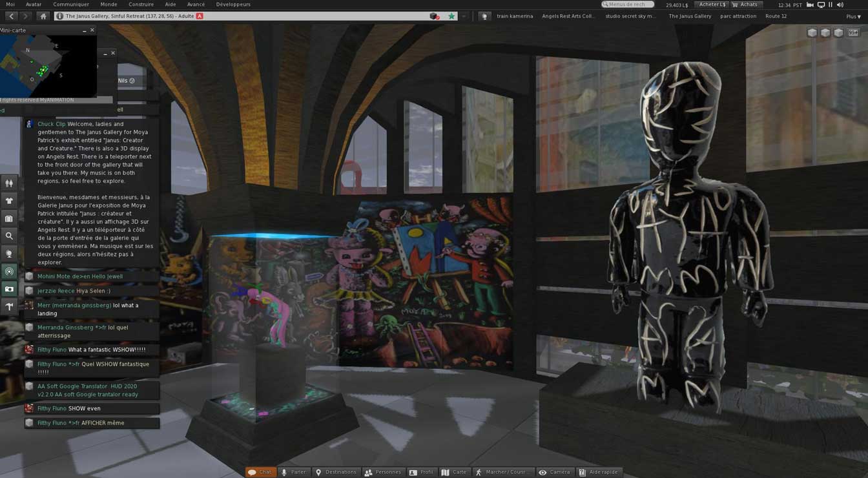Toggle the media pause control in status bar
Screen dimensions: 868x478
point(831,5)
